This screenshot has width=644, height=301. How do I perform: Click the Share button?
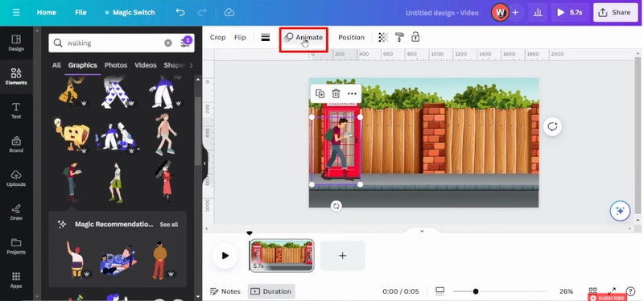615,12
